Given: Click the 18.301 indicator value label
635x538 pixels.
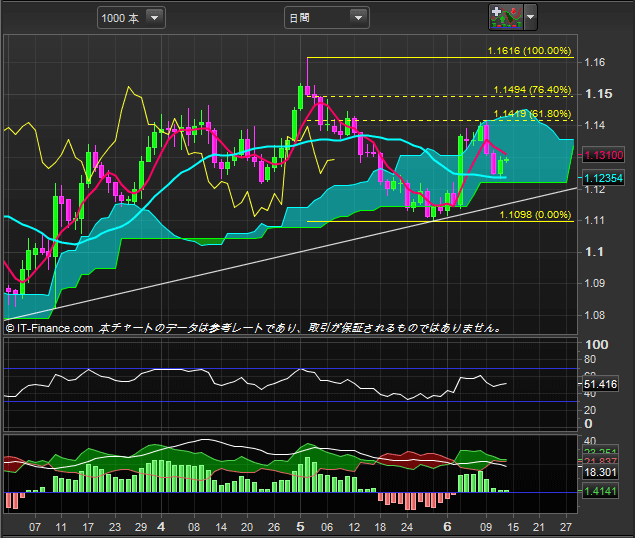Looking at the screenshot, I should [600, 472].
